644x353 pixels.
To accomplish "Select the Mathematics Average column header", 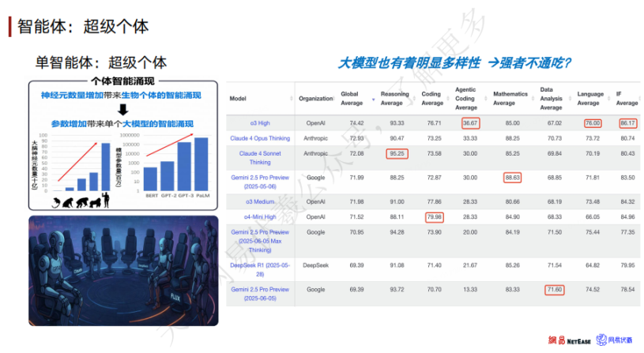I will click(x=510, y=99).
